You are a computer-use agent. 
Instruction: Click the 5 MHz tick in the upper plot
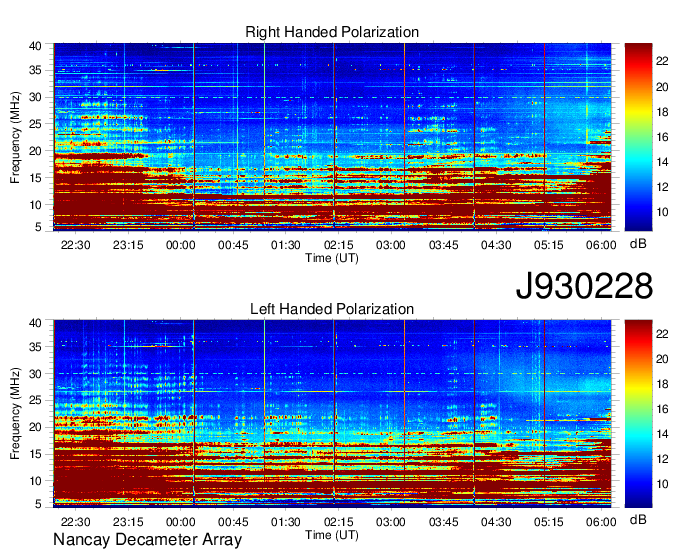[x=38, y=227]
